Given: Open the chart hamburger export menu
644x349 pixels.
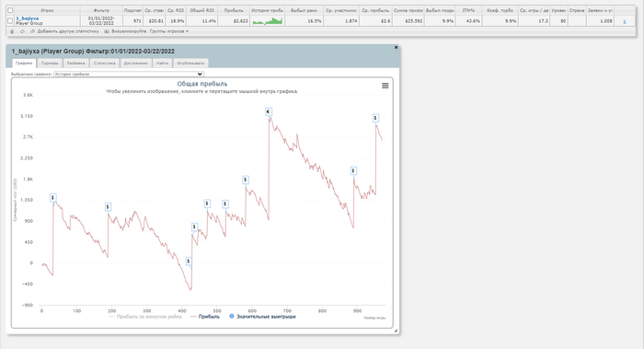Looking at the screenshot, I should [385, 86].
